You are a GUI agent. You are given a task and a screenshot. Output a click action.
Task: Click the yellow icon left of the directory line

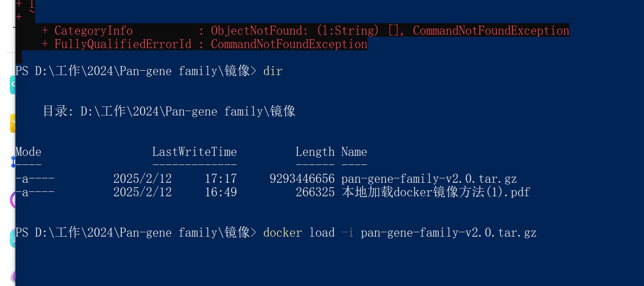coord(13,123)
